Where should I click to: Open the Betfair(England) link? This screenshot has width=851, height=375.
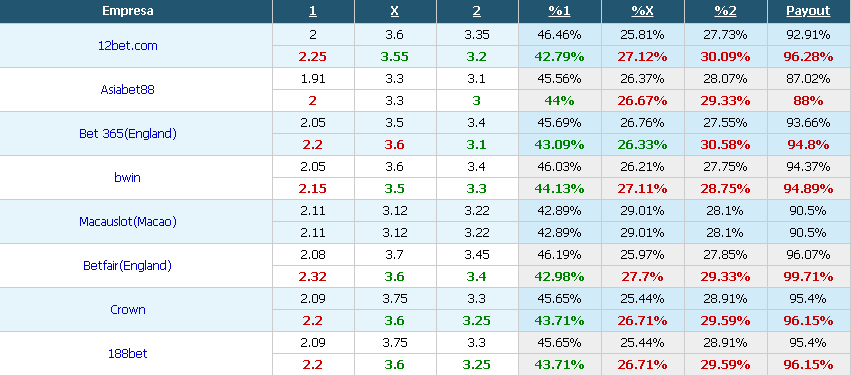pyautogui.click(x=128, y=265)
